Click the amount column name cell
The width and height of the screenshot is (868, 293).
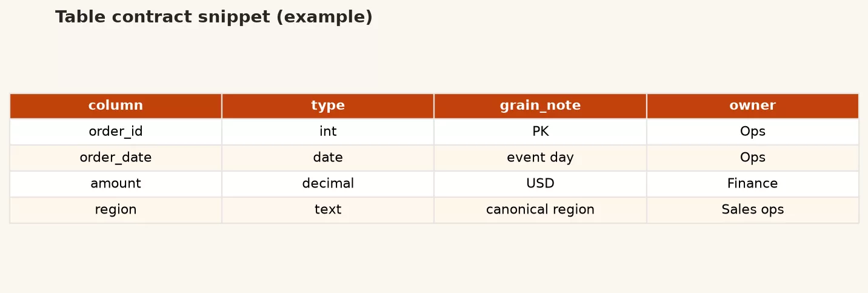tap(116, 184)
